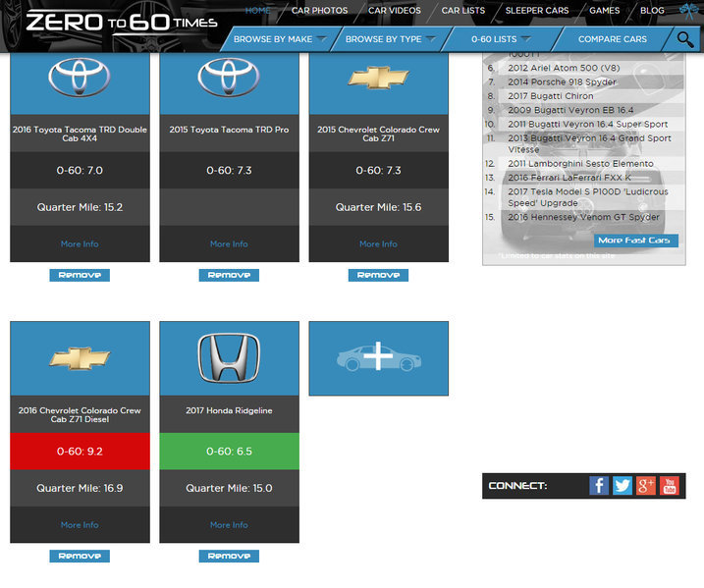This screenshot has width=704, height=588.
Task: Expand the 0-60 Lists dropdown
Action: tap(501, 39)
